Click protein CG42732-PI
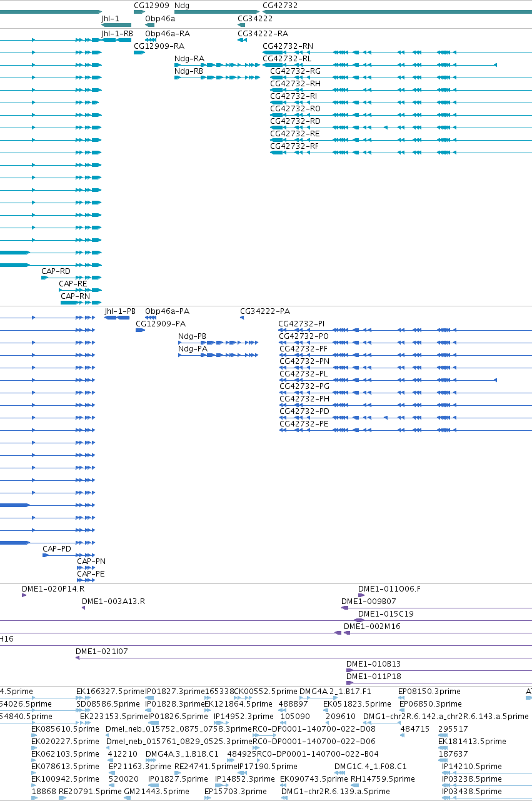This screenshot has height=801, width=532. [302, 324]
